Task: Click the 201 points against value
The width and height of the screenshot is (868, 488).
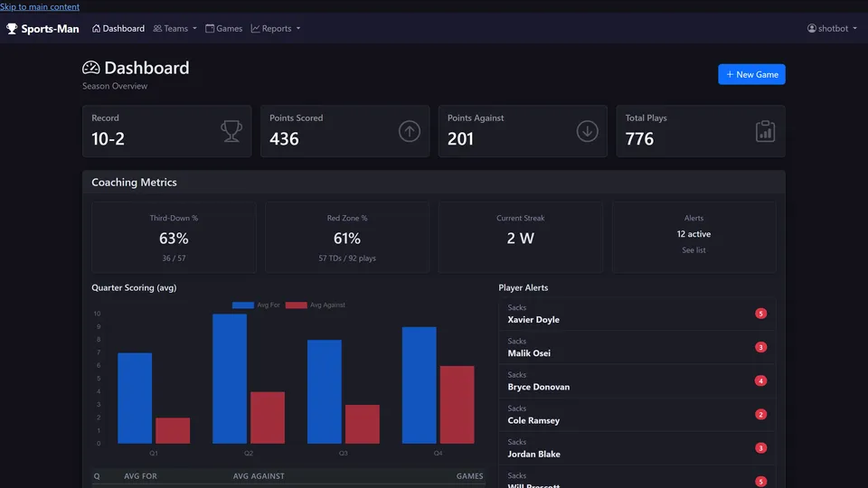Action: pyautogui.click(x=460, y=138)
